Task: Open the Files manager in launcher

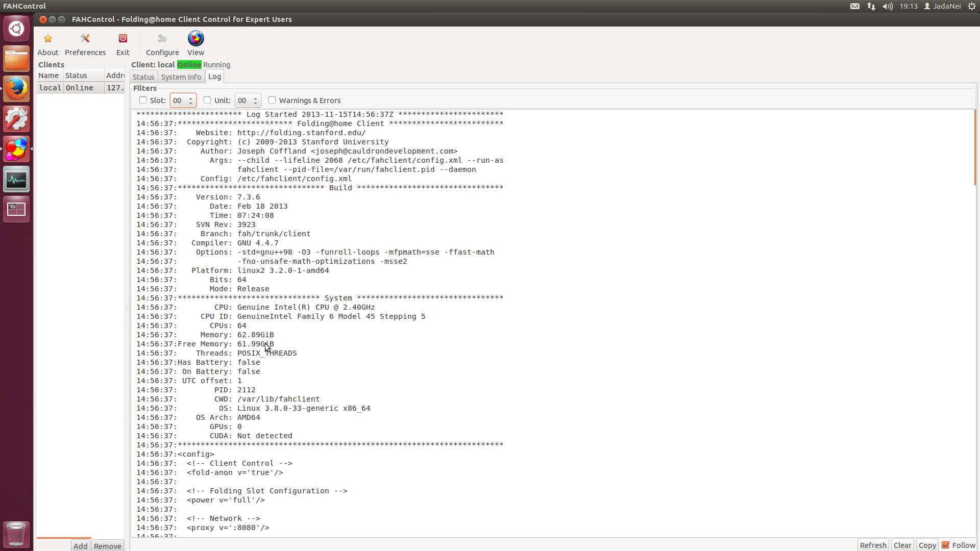Action: [x=16, y=59]
